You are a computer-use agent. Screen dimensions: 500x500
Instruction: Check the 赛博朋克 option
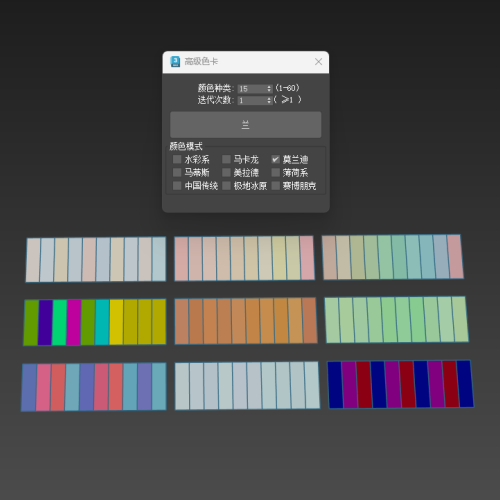click(275, 185)
